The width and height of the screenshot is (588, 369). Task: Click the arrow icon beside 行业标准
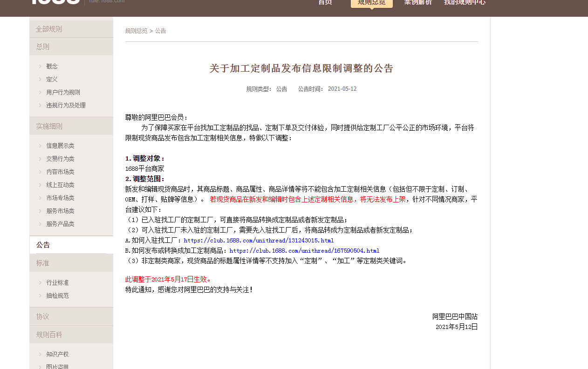(40, 282)
